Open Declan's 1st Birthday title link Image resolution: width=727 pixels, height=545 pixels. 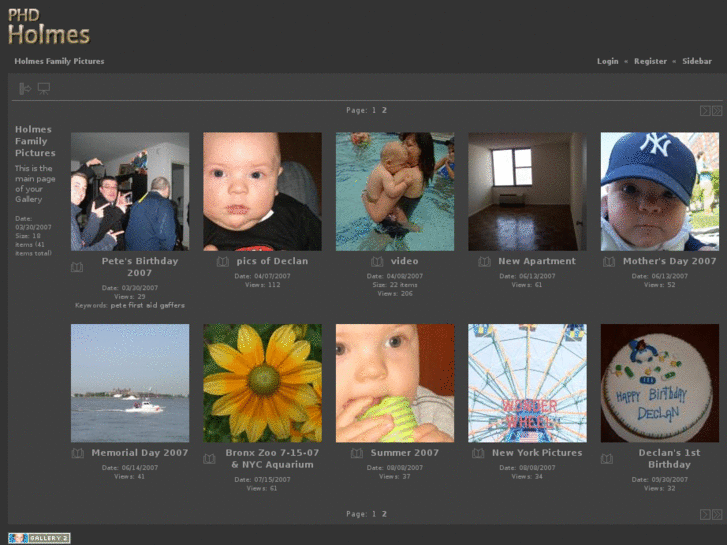pyautogui.click(x=669, y=458)
